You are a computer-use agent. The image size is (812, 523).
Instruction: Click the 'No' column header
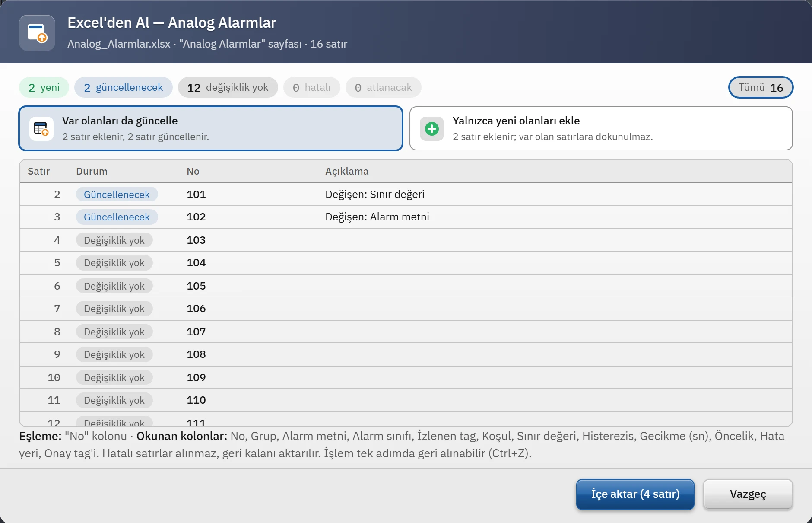tap(193, 171)
